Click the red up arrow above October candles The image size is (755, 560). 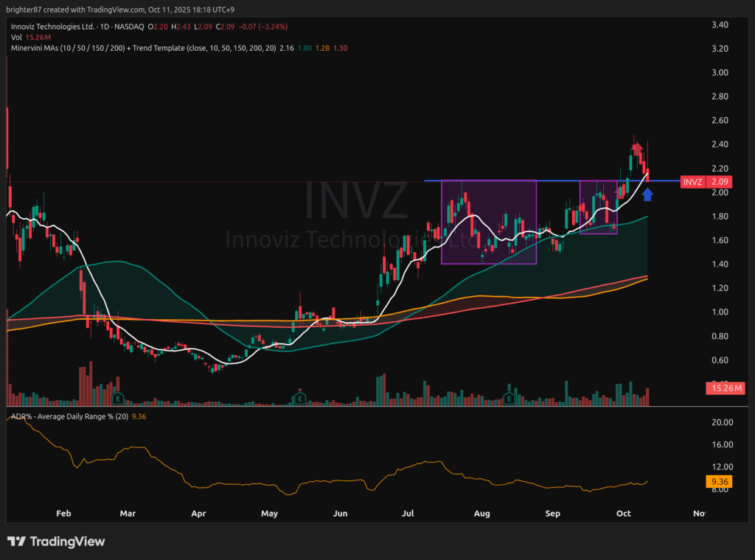tap(636, 150)
